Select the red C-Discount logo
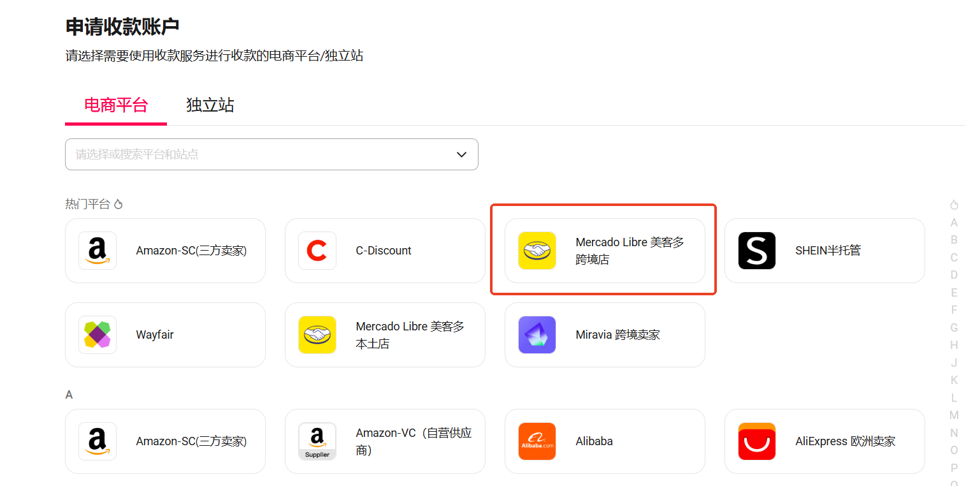 (317, 251)
